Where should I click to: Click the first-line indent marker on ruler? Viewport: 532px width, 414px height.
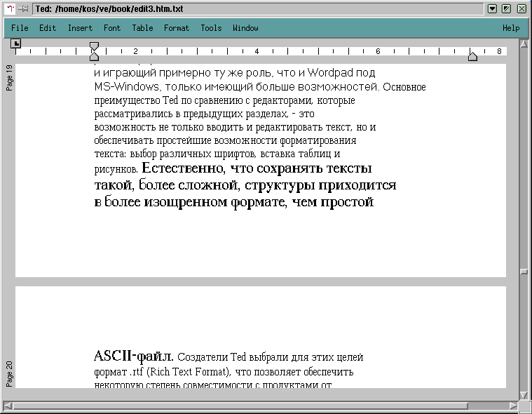94,47
